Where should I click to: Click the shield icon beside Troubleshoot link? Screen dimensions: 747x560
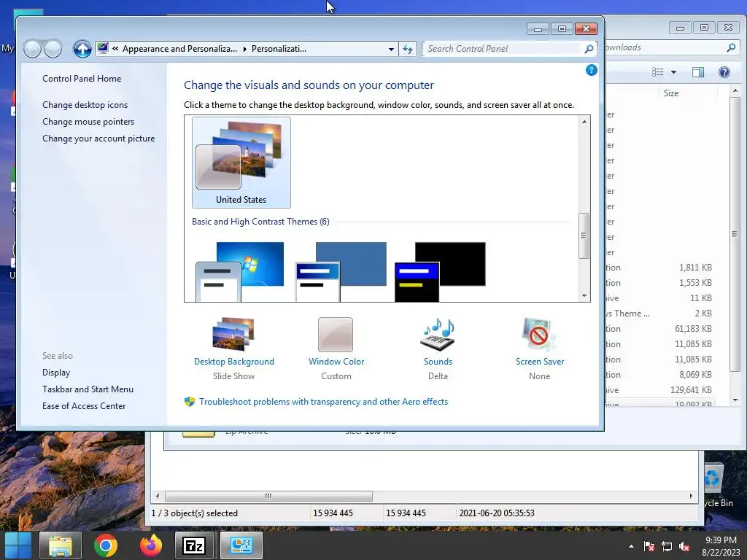[x=190, y=402]
